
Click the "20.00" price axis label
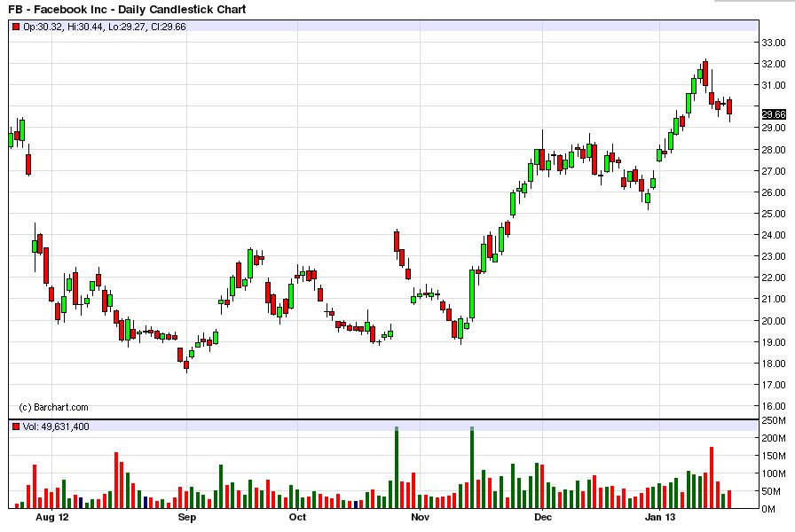pyautogui.click(x=774, y=321)
